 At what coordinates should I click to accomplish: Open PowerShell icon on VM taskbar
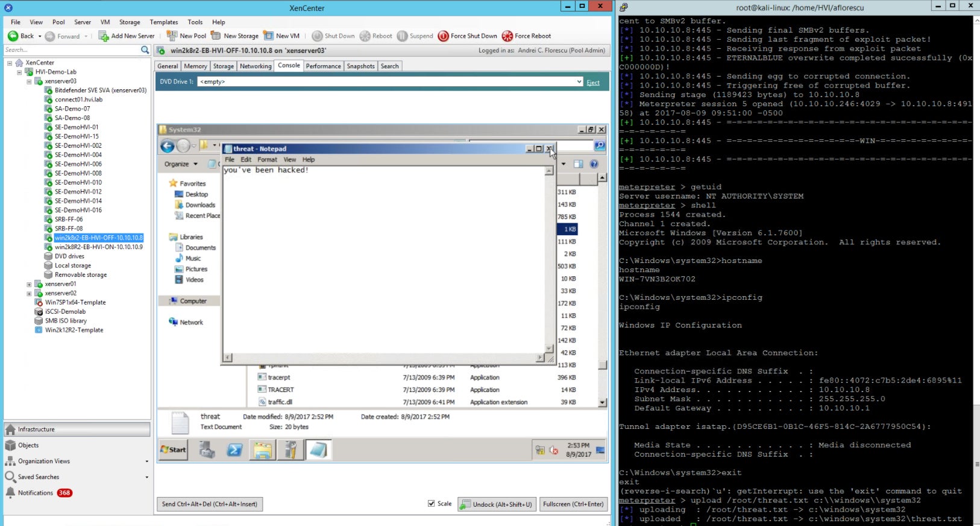(234, 450)
